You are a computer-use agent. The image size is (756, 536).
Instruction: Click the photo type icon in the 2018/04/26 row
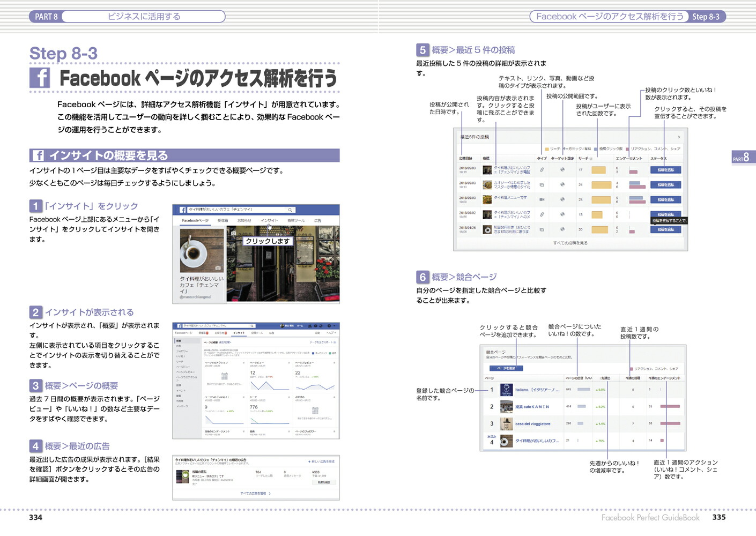542,229
